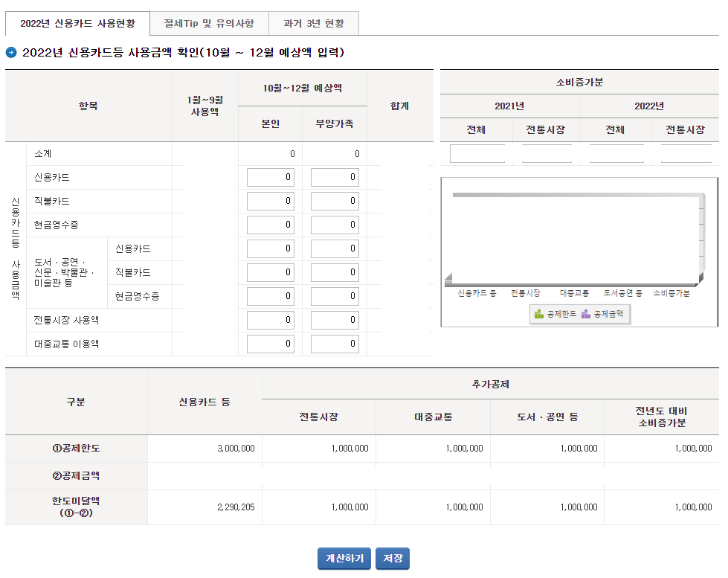Open the 과거 3년 현황 tab
Image resolution: width=728 pixels, height=578 pixels.
313,23
